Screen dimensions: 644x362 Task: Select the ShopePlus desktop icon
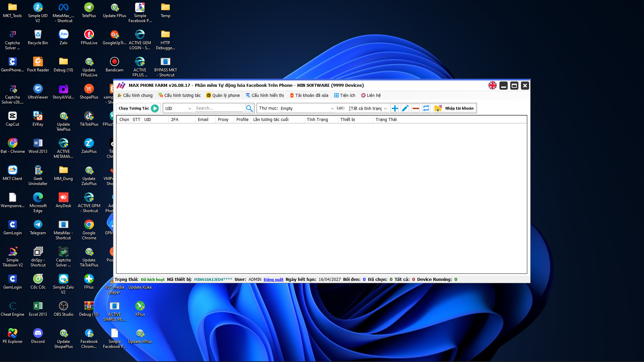pyautogui.click(x=89, y=92)
